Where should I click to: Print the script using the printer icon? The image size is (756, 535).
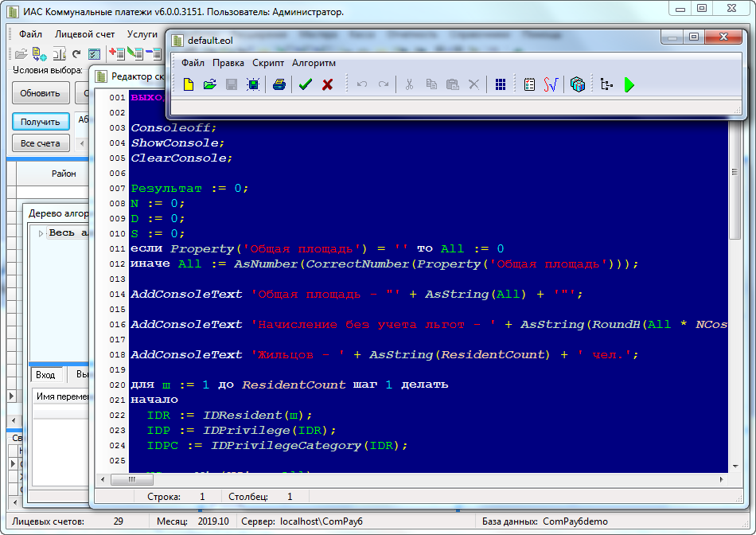click(x=279, y=84)
